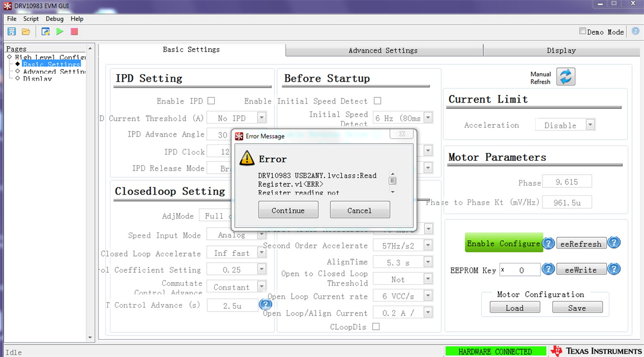
Task: Click error message text scrollbar thumb
Action: click(x=393, y=181)
